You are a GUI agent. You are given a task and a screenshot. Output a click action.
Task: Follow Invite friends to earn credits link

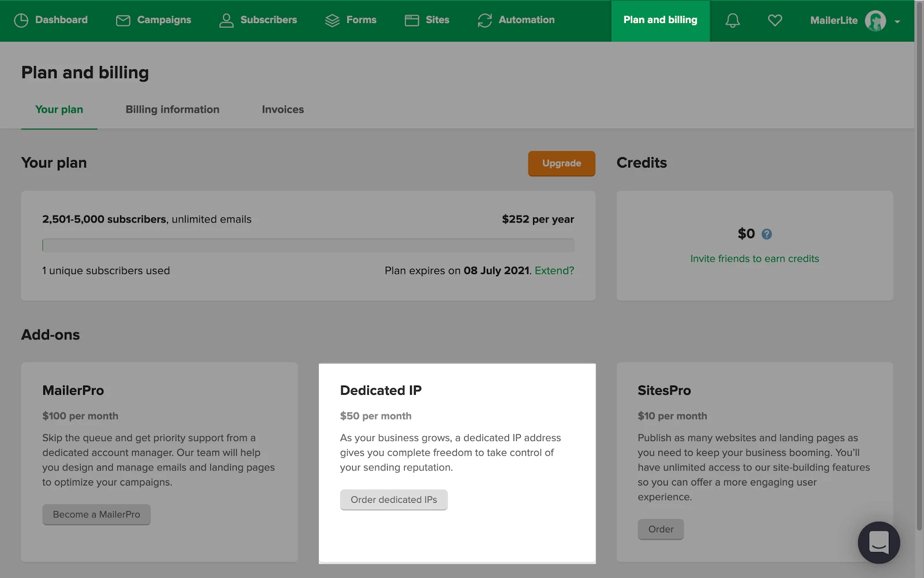pos(754,258)
